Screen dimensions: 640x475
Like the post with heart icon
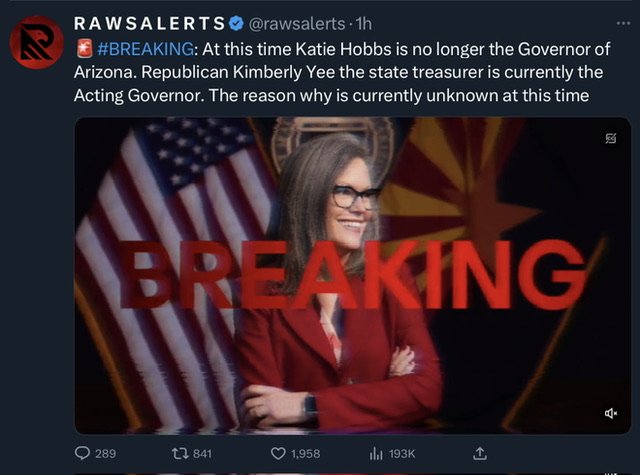click(x=278, y=454)
